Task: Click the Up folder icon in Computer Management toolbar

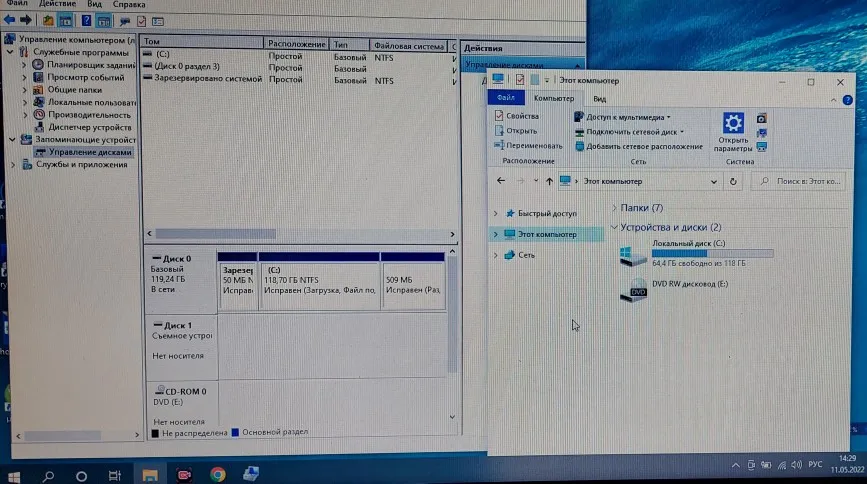Action: 48,21
